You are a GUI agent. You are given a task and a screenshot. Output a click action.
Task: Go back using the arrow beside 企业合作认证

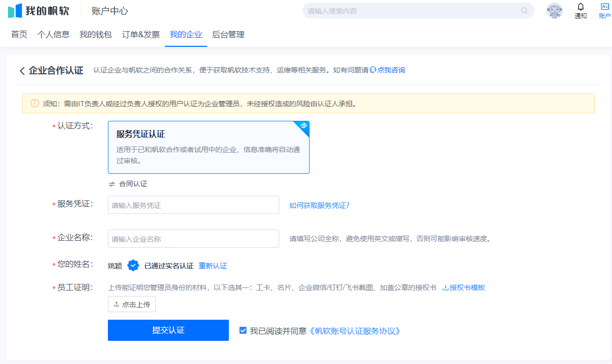pos(22,71)
